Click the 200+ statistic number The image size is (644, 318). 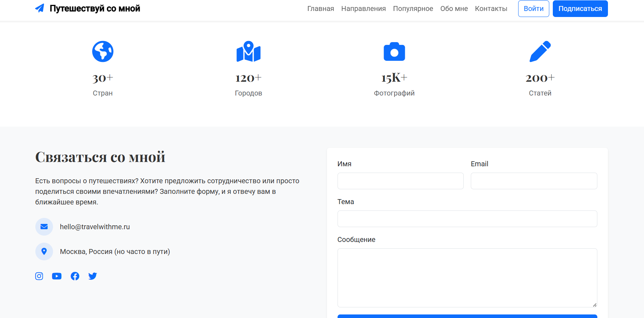coord(540,78)
